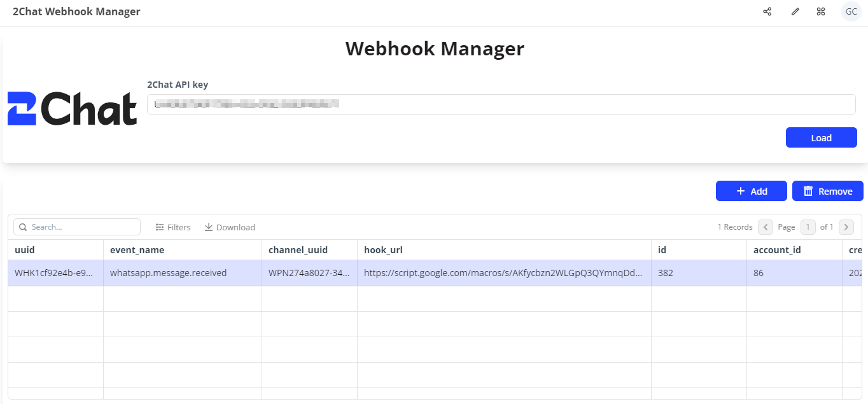The image size is (868, 404).
Task: Open the edit pencil icon
Action: (795, 11)
